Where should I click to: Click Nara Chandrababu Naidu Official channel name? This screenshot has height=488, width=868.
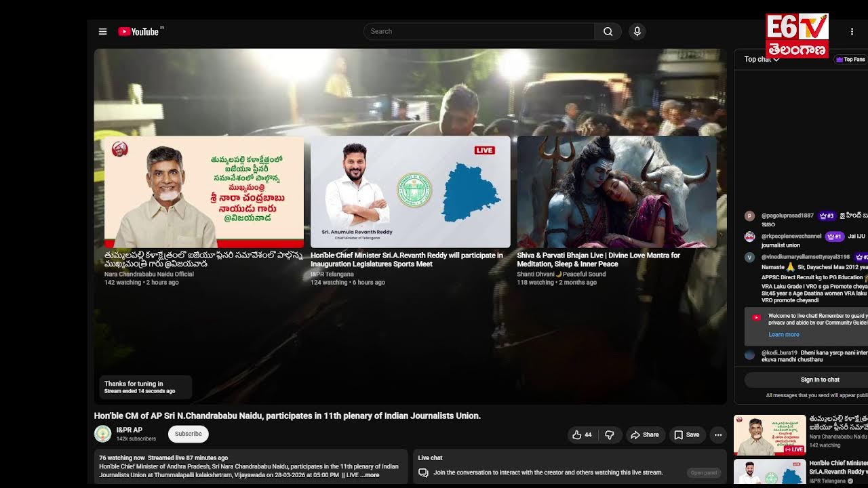pyautogui.click(x=149, y=274)
